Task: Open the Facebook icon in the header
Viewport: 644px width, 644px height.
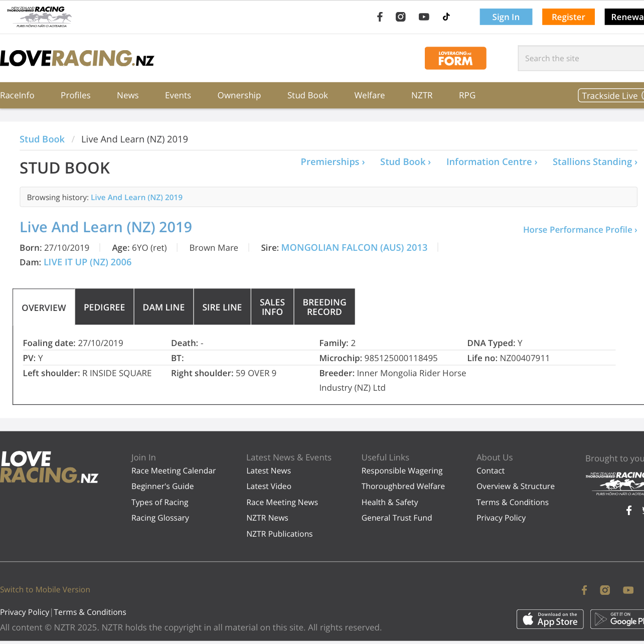Action: pyautogui.click(x=380, y=17)
